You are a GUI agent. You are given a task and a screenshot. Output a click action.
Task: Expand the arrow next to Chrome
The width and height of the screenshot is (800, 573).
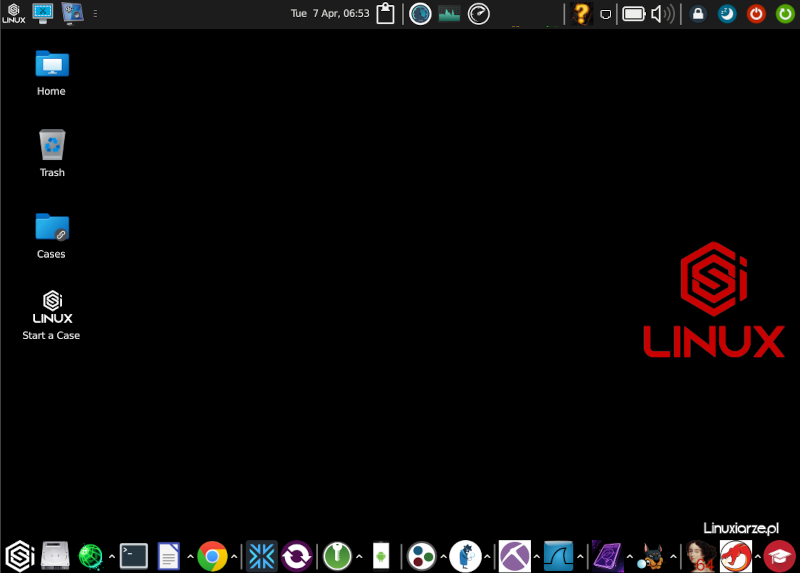[234, 556]
